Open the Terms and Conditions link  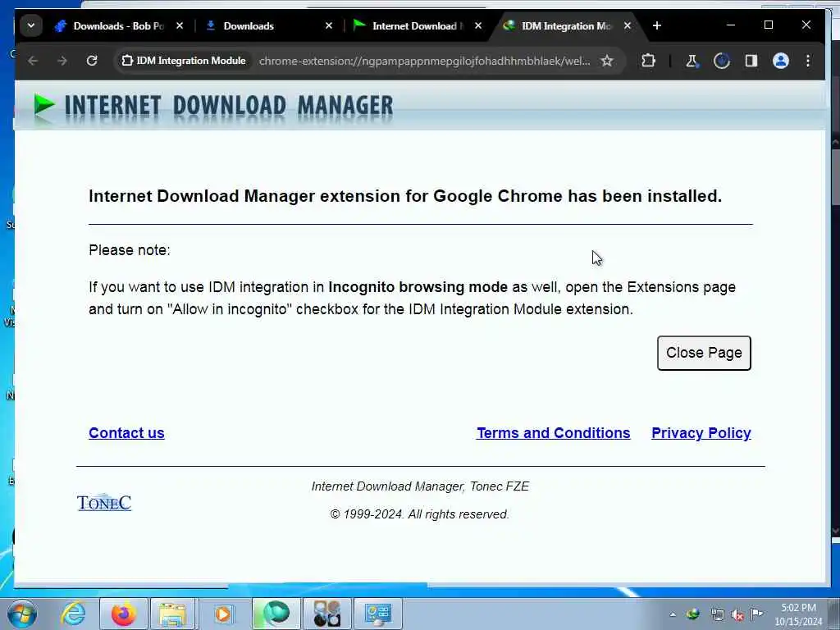pos(554,433)
